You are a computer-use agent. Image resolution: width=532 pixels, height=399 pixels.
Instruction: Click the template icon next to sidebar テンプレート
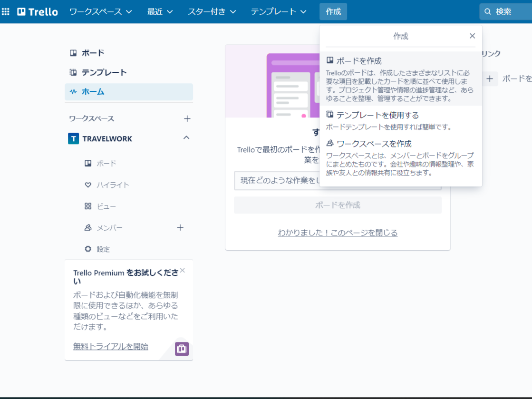click(x=73, y=72)
